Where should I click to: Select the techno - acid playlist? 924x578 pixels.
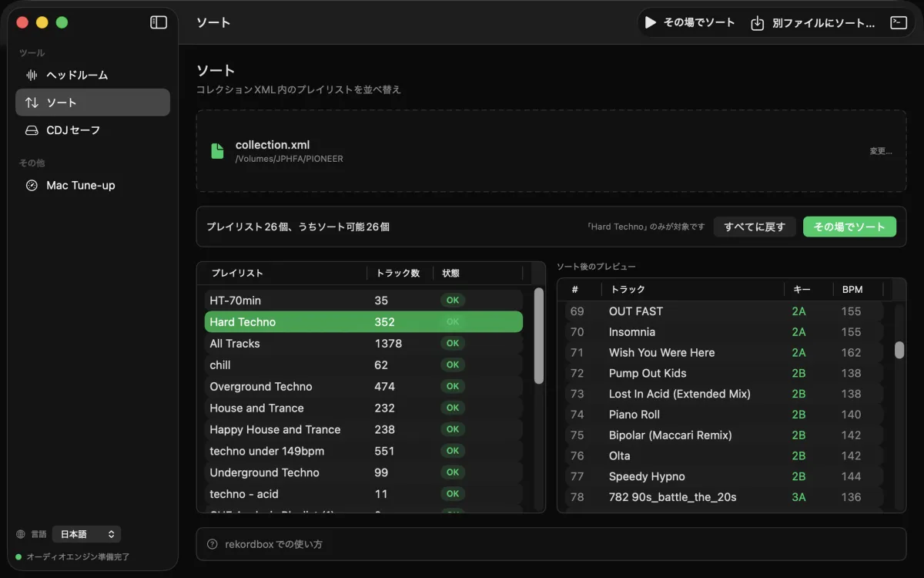pos(363,494)
